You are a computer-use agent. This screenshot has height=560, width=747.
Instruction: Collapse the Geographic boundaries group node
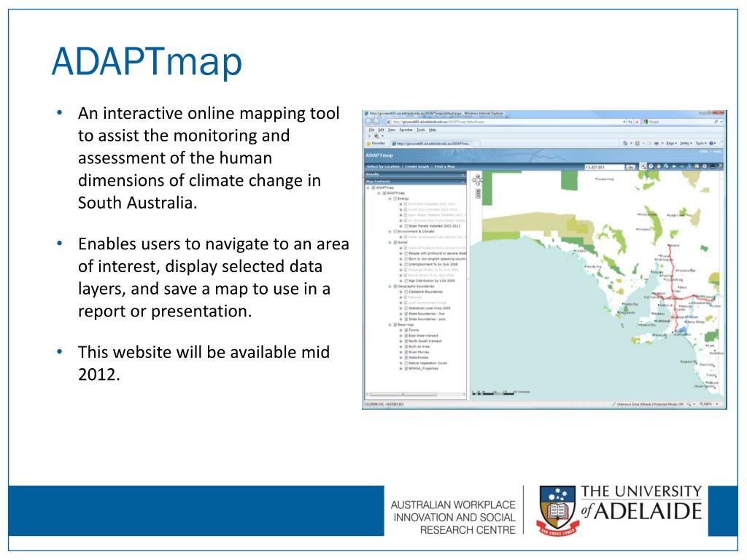click(390, 286)
